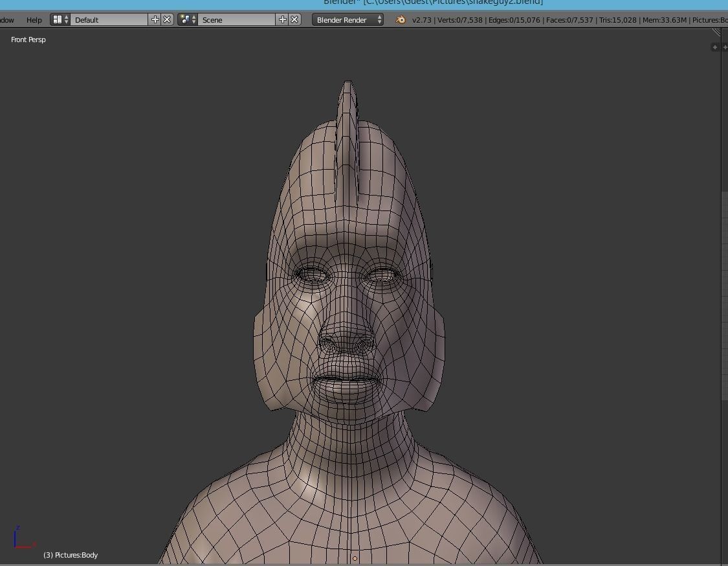Click the viewport corner split-area widget

[716, 32]
